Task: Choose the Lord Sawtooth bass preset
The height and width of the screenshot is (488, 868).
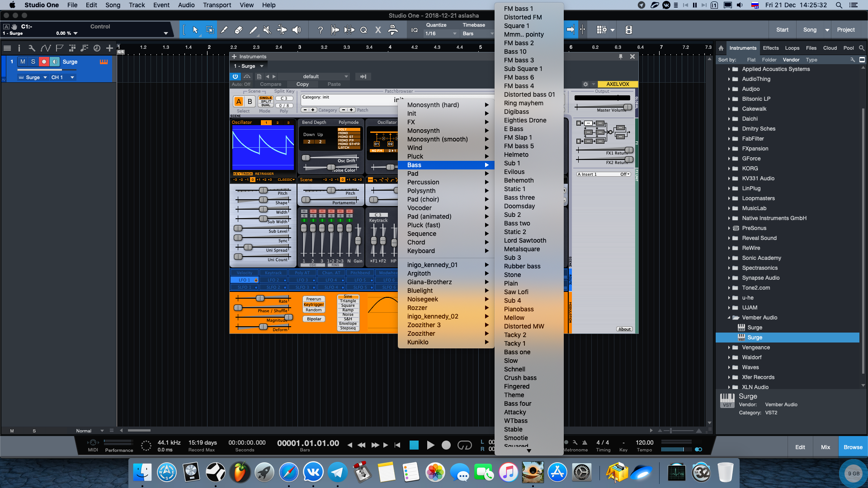Action: (x=525, y=240)
